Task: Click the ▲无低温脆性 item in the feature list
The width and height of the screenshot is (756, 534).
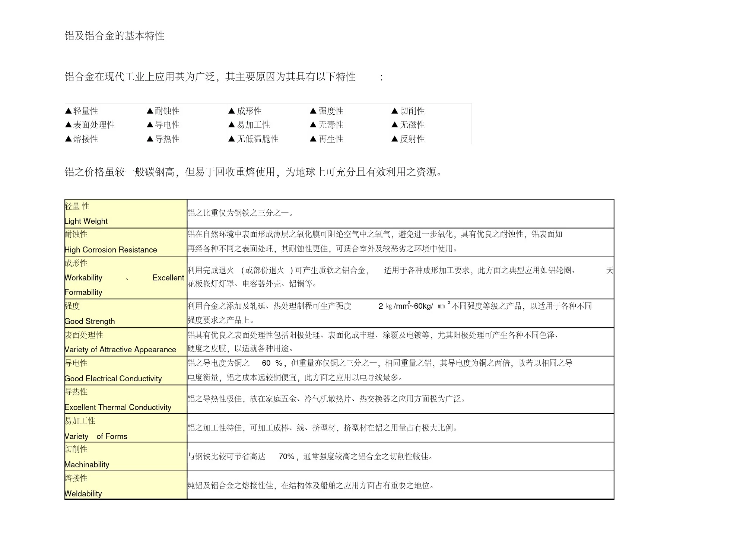Action: [x=253, y=139]
